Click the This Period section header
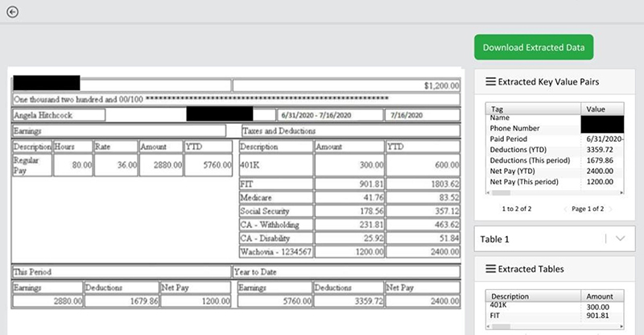Viewport: 644px width, 335px height. coord(122,271)
